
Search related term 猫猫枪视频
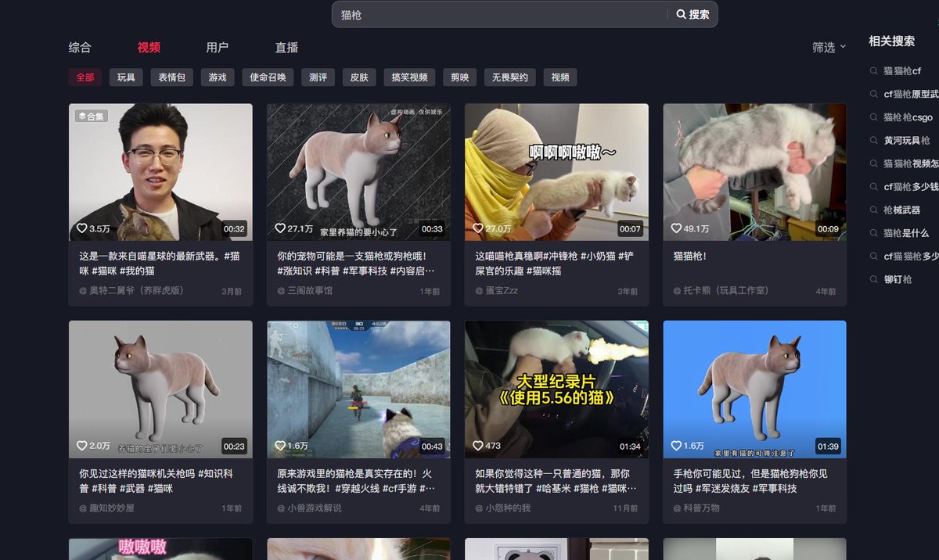911,163
